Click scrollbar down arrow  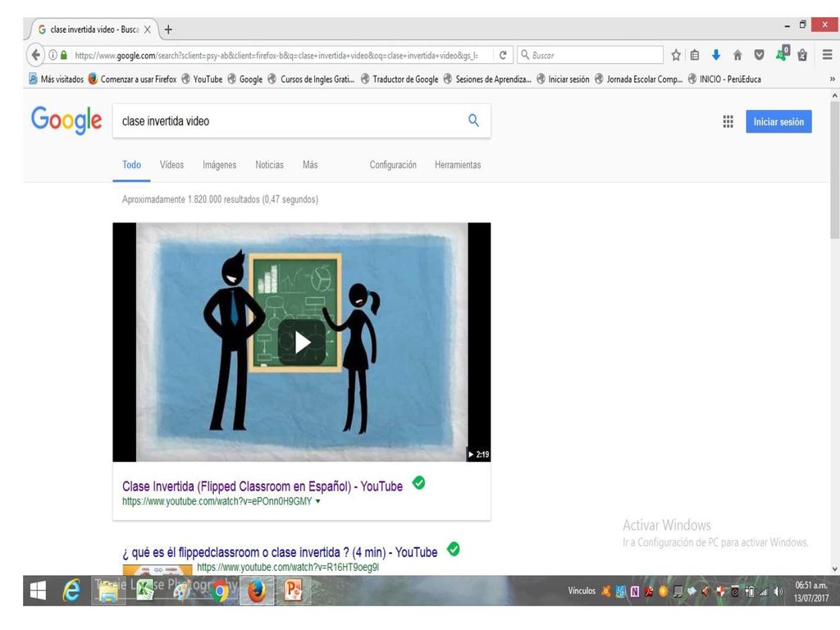pyautogui.click(x=834, y=569)
